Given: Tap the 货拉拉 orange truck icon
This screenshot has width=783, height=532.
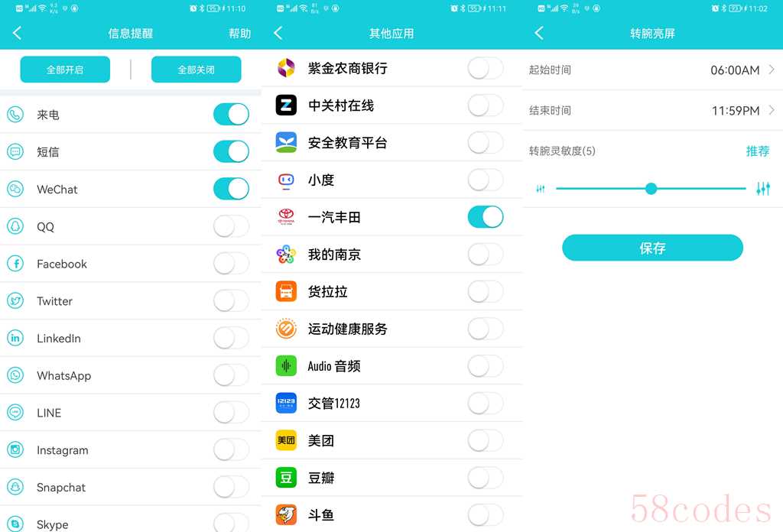Looking at the screenshot, I should [x=286, y=291].
